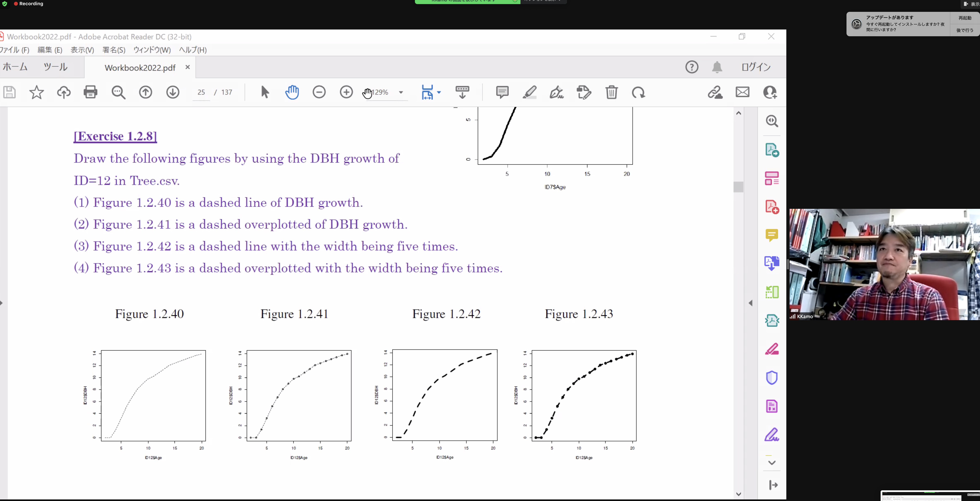Add a comment sticky note

pos(502,92)
